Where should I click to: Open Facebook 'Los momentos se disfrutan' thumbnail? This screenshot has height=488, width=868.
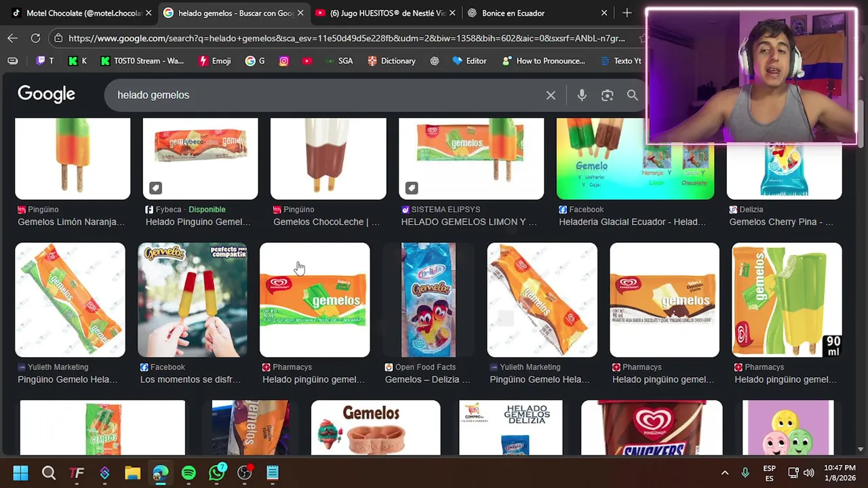tap(193, 300)
